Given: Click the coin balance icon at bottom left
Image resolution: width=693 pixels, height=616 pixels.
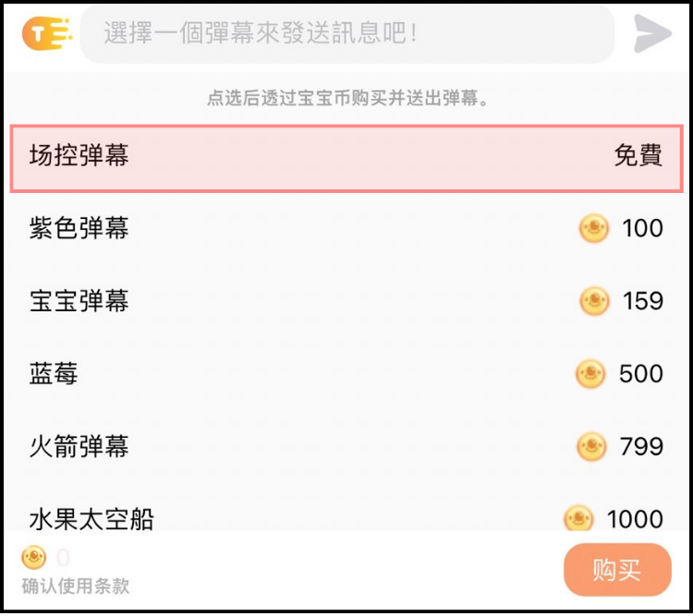Looking at the screenshot, I should 34,557.
